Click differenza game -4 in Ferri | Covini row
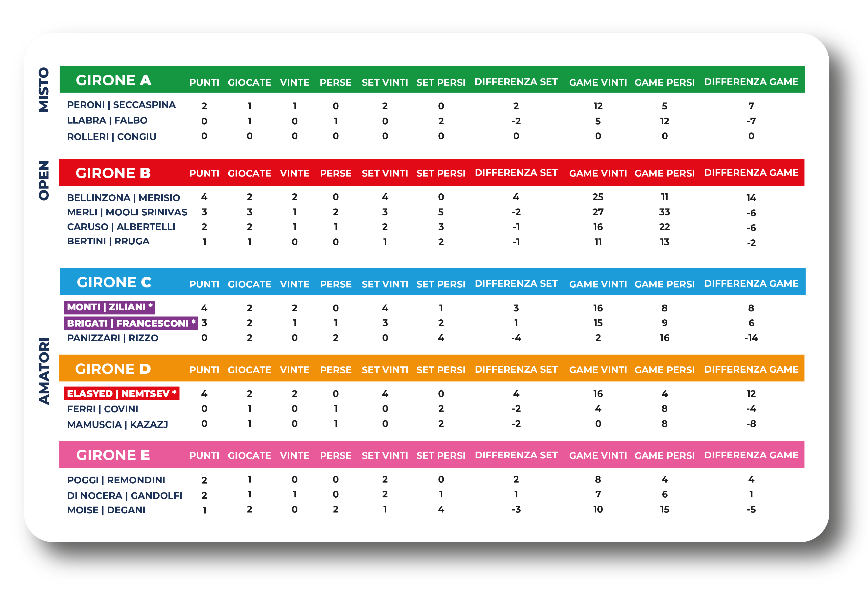The height and width of the screenshot is (615, 868). click(751, 409)
